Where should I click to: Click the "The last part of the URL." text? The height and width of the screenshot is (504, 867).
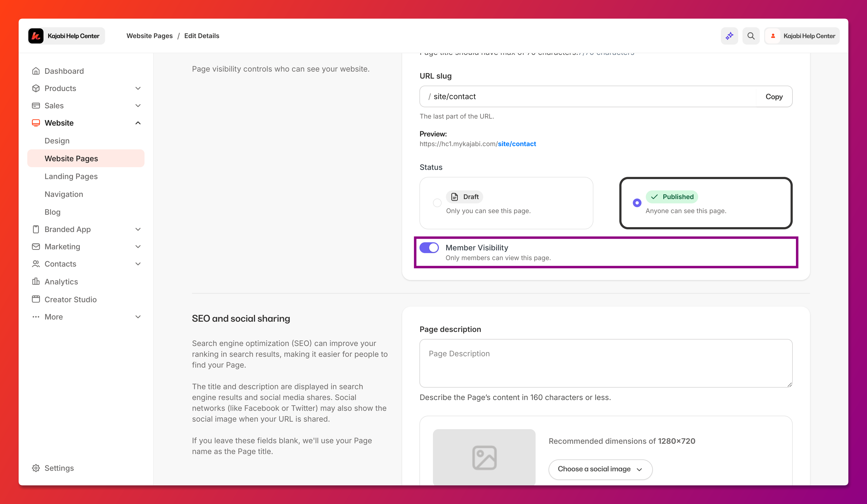(456, 116)
